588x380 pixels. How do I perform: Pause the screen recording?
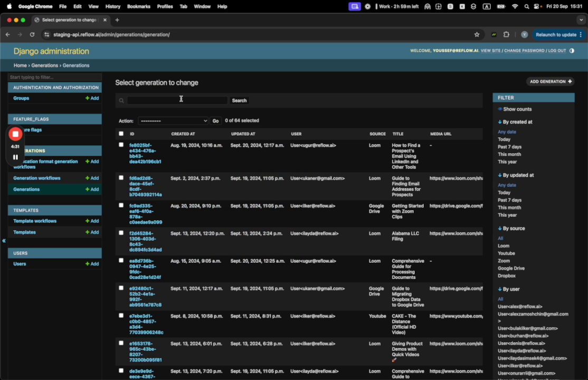click(15, 157)
